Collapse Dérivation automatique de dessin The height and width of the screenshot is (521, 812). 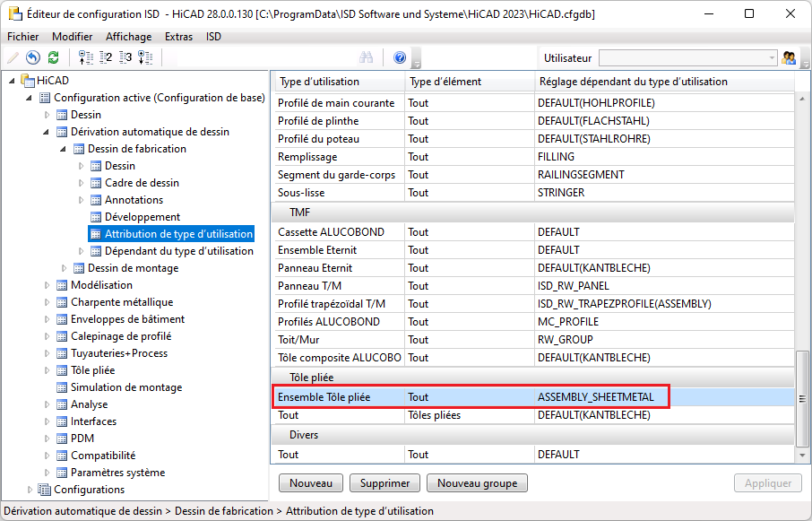coord(46,132)
